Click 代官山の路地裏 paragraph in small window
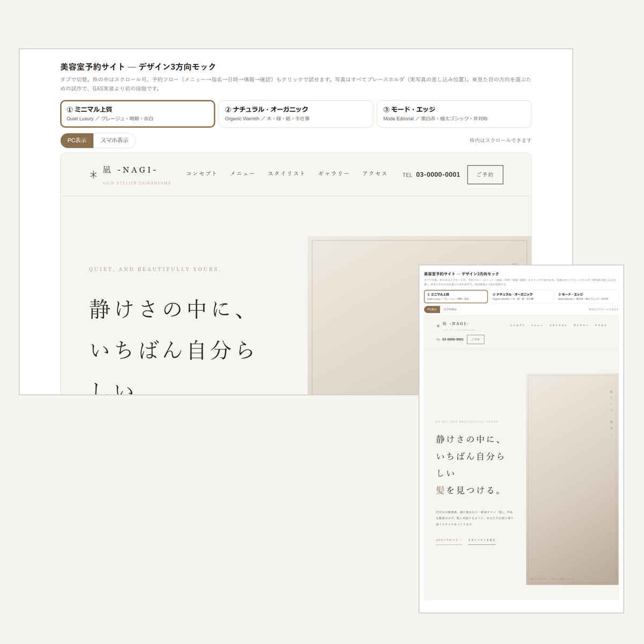The height and width of the screenshot is (644, 644). tap(474, 518)
